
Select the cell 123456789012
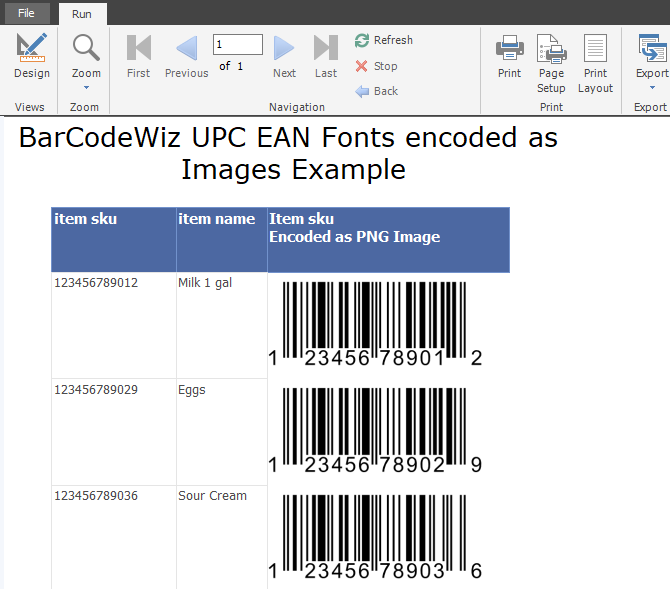tap(114, 325)
